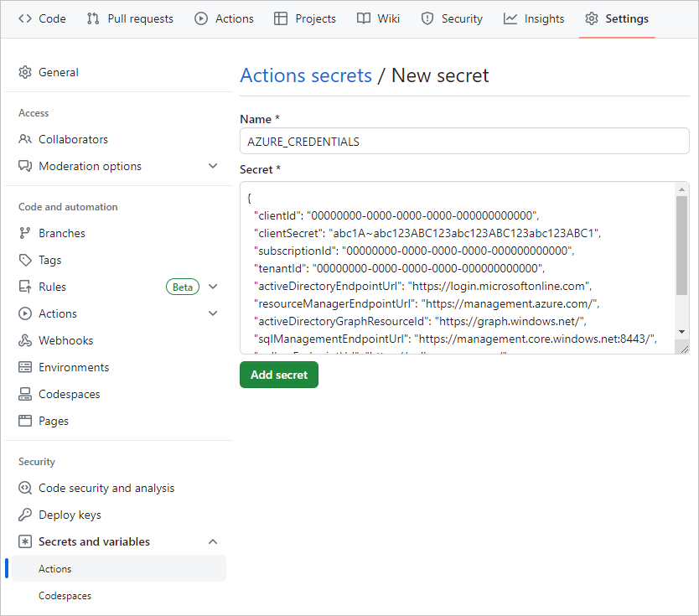The height and width of the screenshot is (616, 699).
Task: Expand the Rules sidebar item
Action: click(x=212, y=287)
